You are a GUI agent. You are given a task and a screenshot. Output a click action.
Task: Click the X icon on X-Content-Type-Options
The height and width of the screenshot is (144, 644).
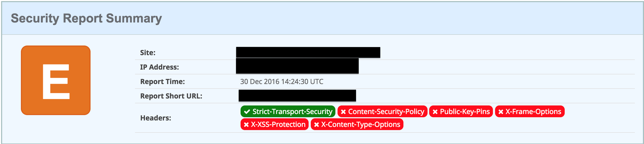[x=316, y=125]
